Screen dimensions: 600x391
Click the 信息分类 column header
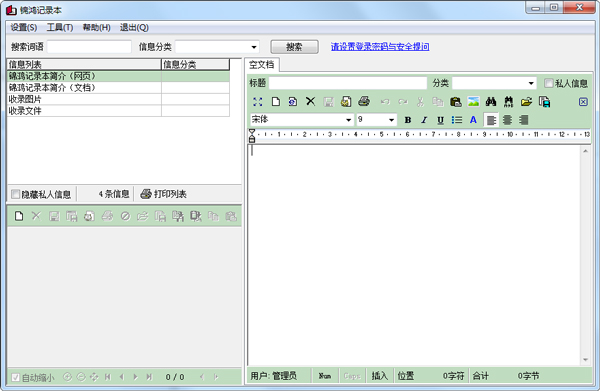(196, 64)
